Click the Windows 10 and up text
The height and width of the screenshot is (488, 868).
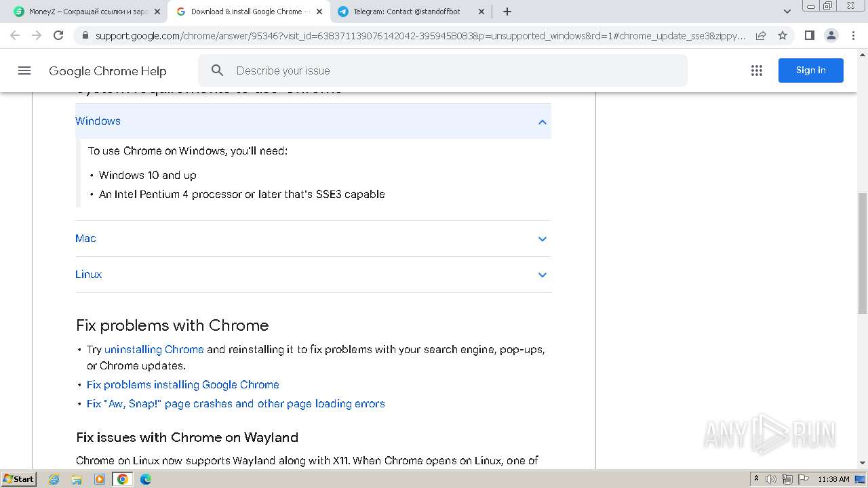click(148, 175)
